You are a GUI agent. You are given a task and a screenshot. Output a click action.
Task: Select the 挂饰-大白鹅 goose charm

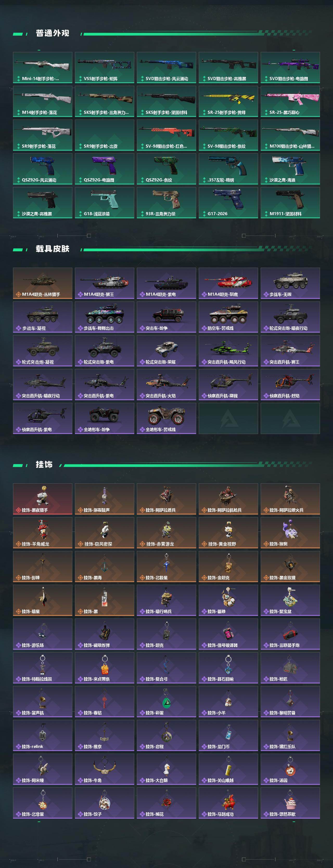click(166, 769)
